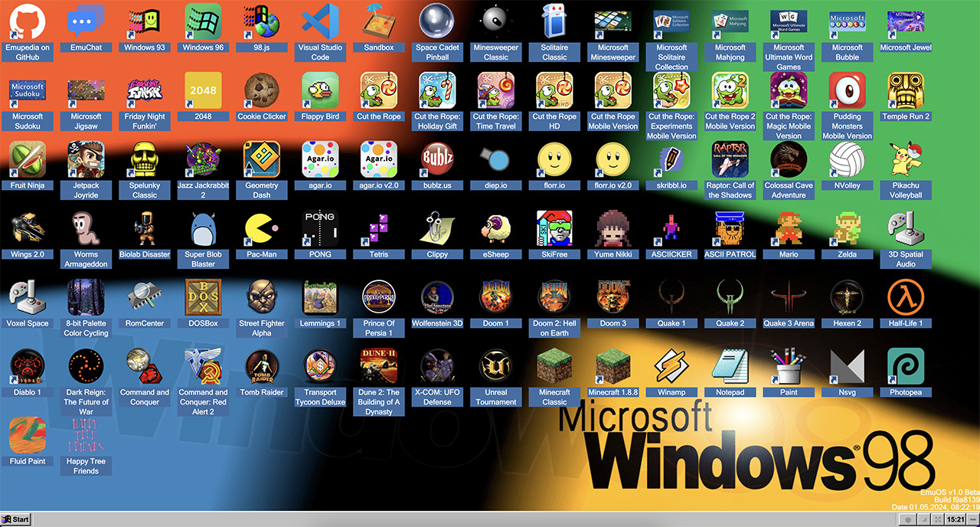980x527 pixels.
Task: Launch the 2048 game icon
Action: point(203,90)
